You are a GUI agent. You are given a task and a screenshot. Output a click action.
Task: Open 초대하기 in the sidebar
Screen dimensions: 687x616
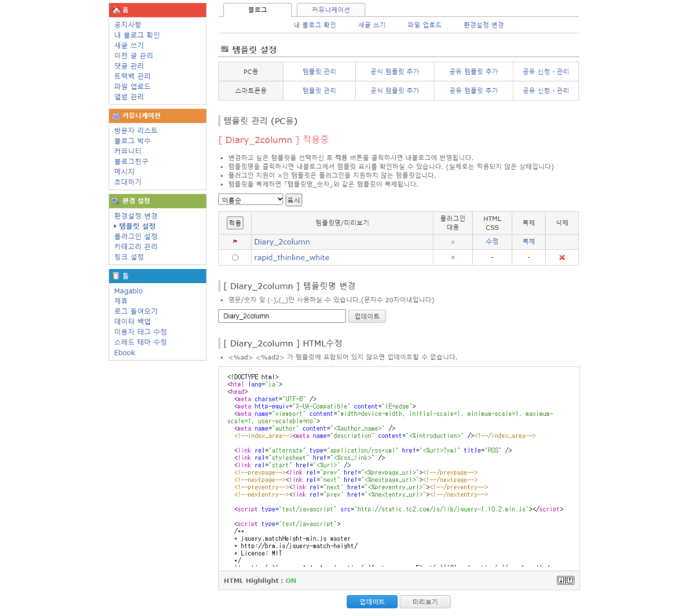(x=128, y=182)
